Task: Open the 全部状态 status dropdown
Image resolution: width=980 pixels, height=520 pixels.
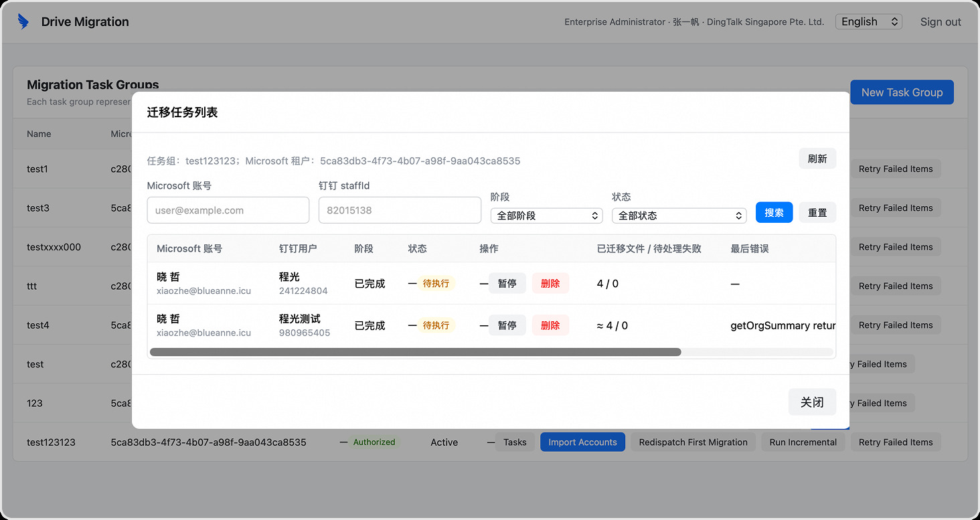Action: pos(679,215)
